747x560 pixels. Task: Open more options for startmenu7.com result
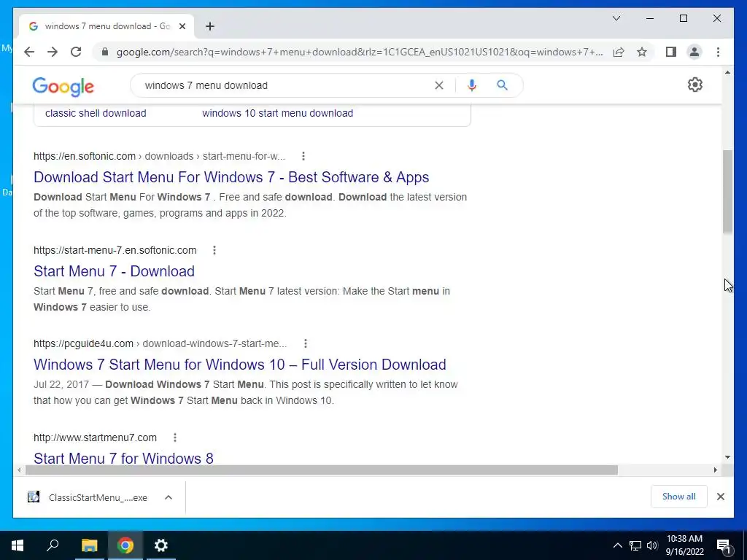pyautogui.click(x=175, y=437)
